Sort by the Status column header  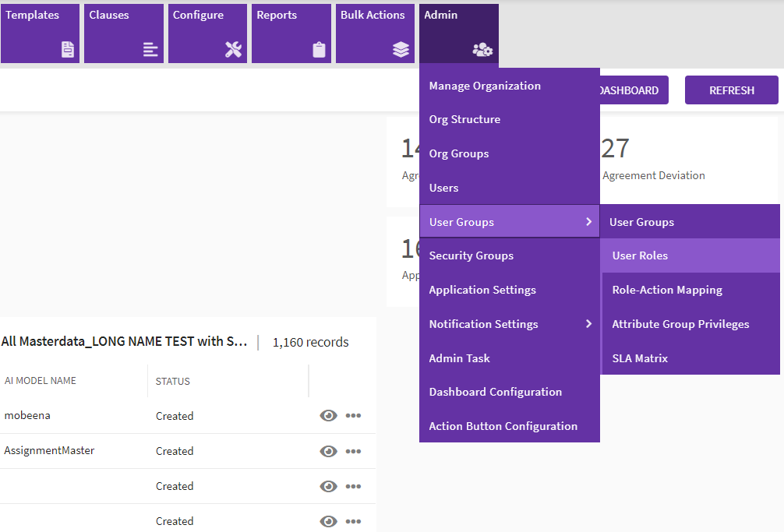pos(173,382)
